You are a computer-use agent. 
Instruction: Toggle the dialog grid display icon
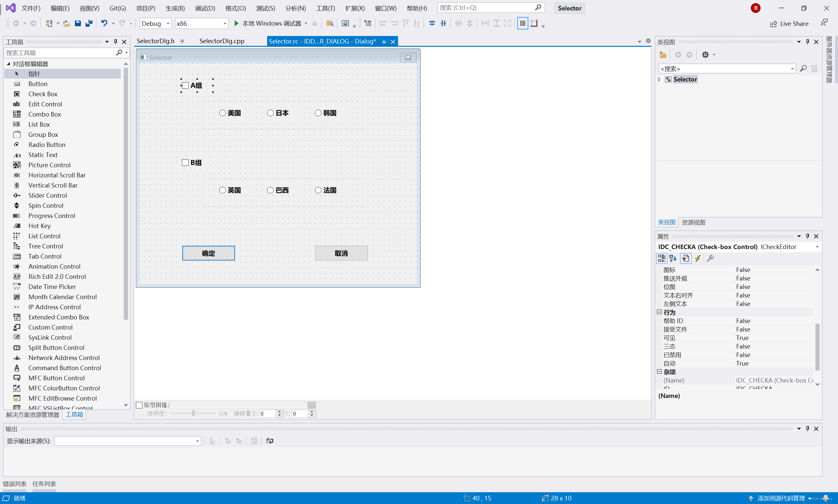coord(522,24)
